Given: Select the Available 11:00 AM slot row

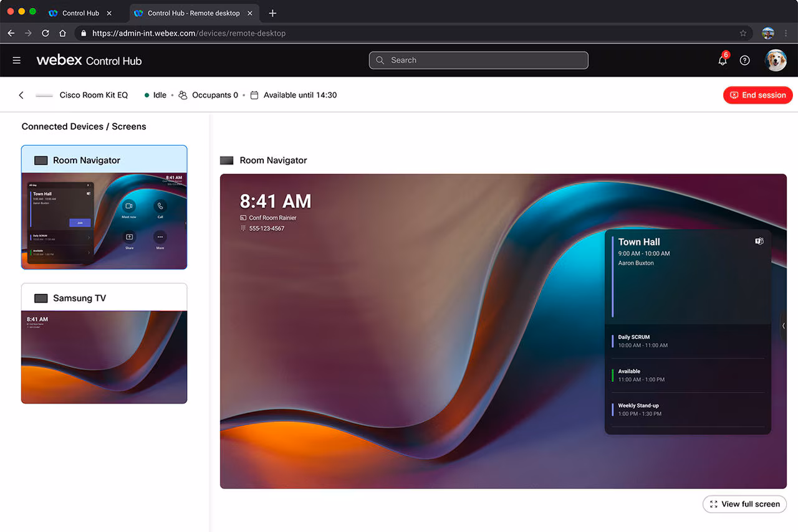Looking at the screenshot, I should pos(688,376).
